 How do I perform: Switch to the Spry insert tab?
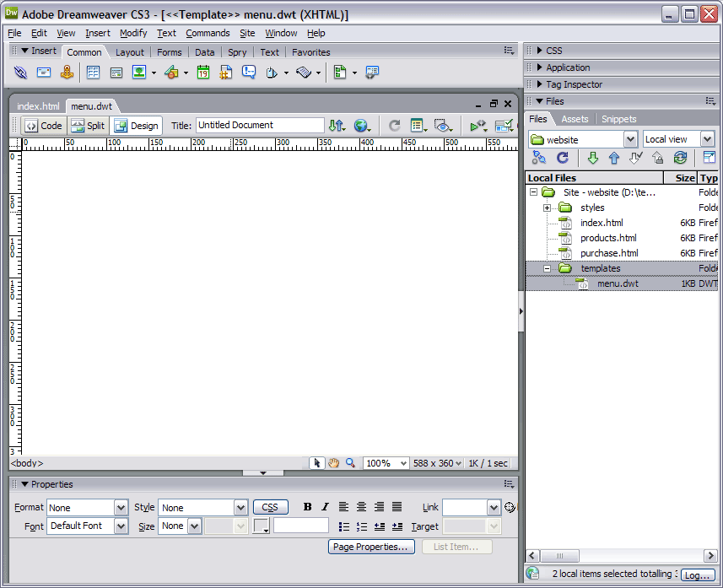[237, 52]
